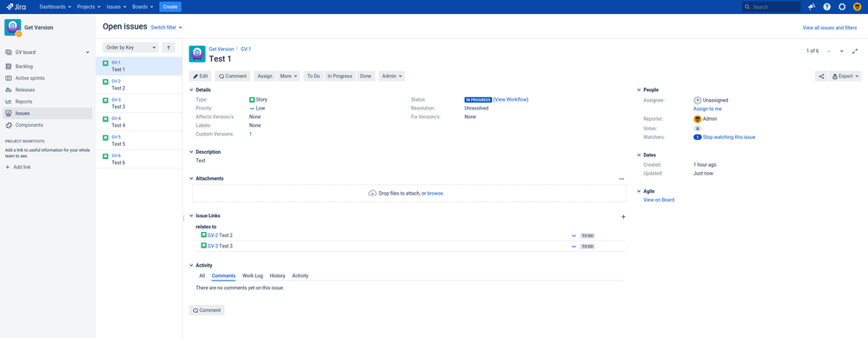Collapse the People section
Screen dimensions: 868x338
[639, 89]
